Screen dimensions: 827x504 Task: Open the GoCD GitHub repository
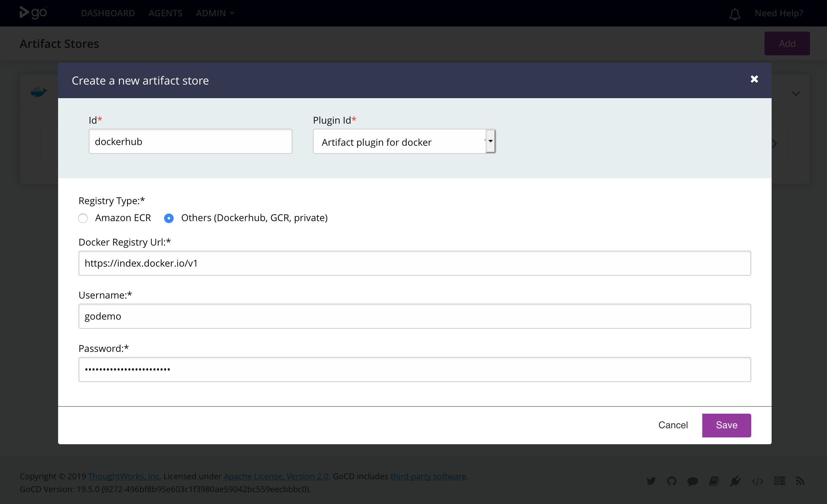[672, 481]
